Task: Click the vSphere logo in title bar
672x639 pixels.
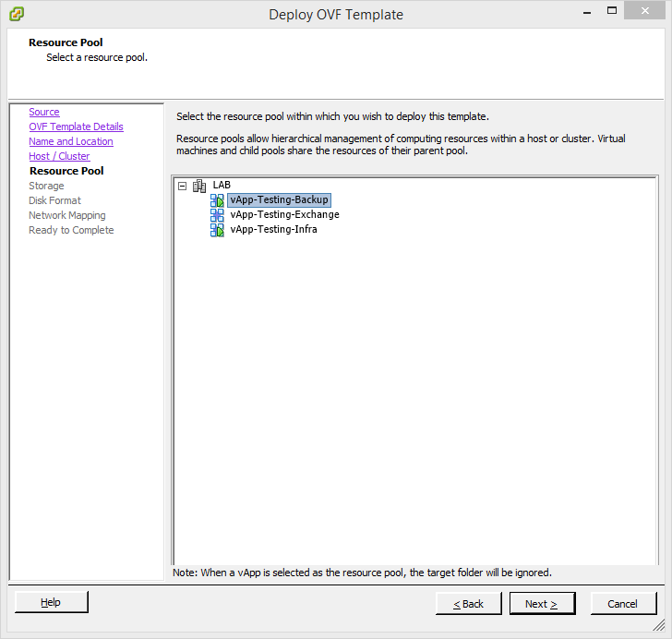Action: [x=16, y=14]
